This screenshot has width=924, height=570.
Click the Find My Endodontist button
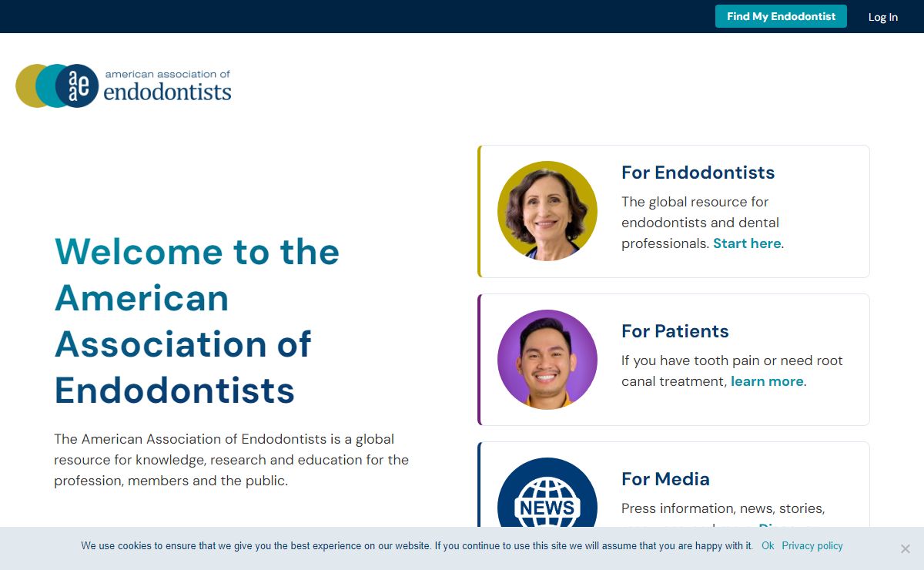point(781,16)
